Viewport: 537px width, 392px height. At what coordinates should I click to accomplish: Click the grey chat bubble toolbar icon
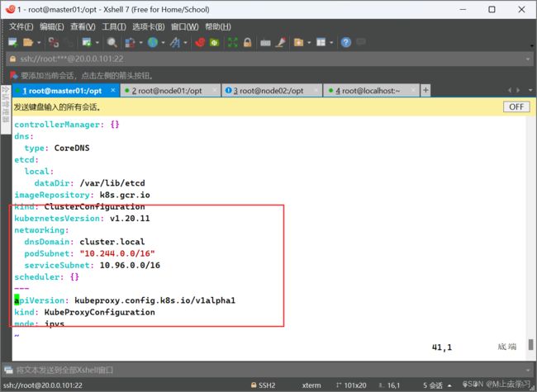(x=361, y=42)
